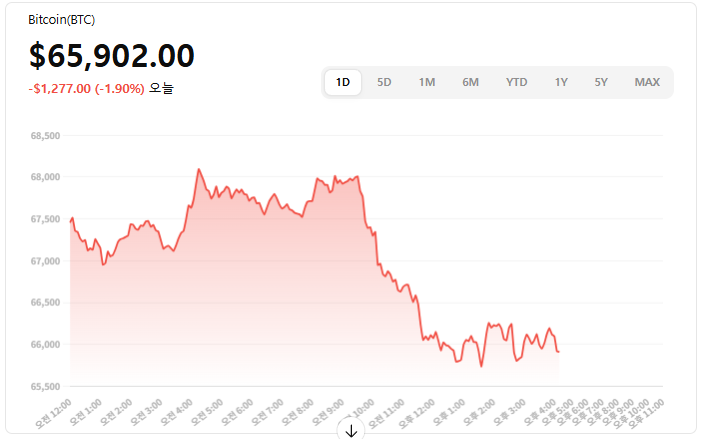Click the 66,000 y-axis label
Screen dimensions: 707x439
pyautogui.click(x=45, y=344)
